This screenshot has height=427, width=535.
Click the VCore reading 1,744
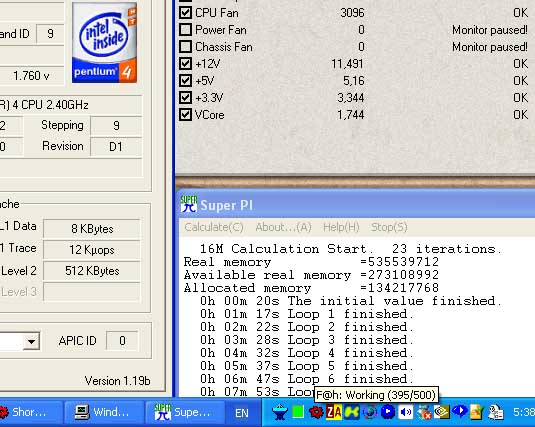[350, 115]
